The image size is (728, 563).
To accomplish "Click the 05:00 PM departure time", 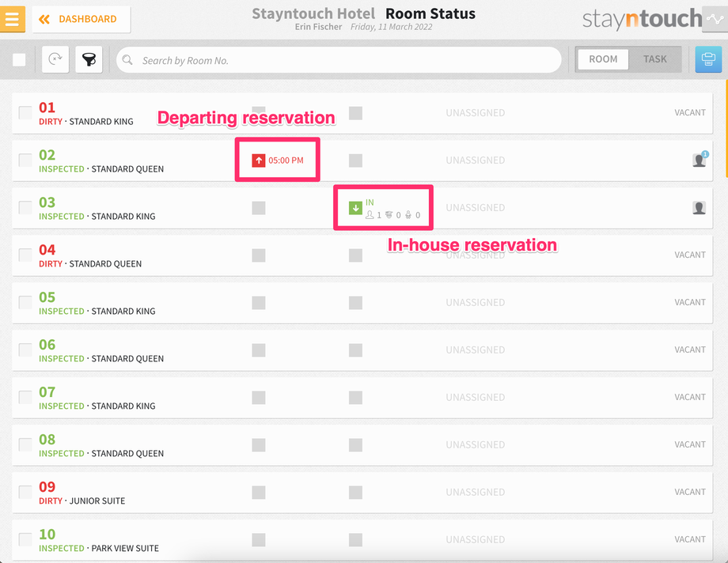I will pos(286,161).
